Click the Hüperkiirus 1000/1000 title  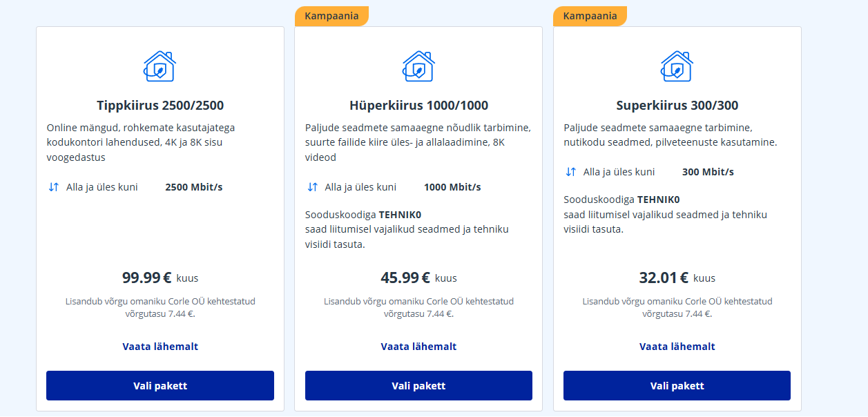[x=418, y=106]
